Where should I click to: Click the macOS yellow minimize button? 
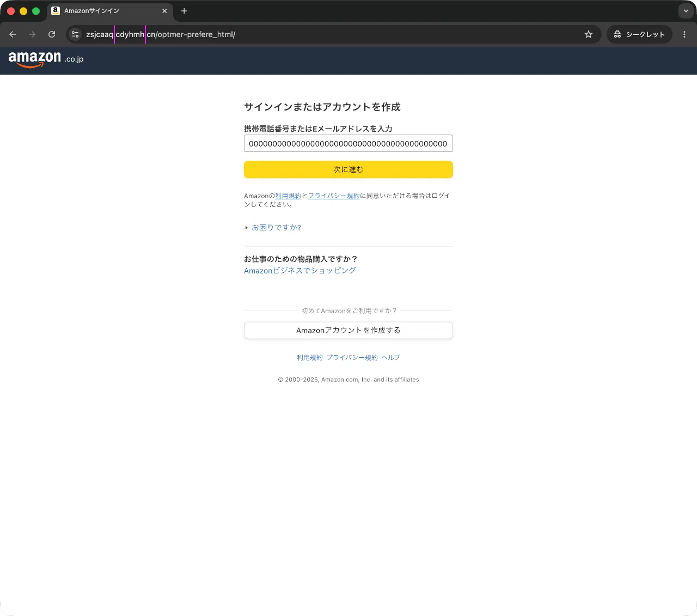23,11
